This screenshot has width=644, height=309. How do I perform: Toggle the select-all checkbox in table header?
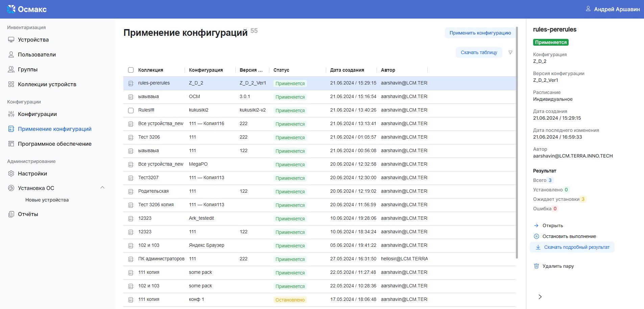pos(131,70)
